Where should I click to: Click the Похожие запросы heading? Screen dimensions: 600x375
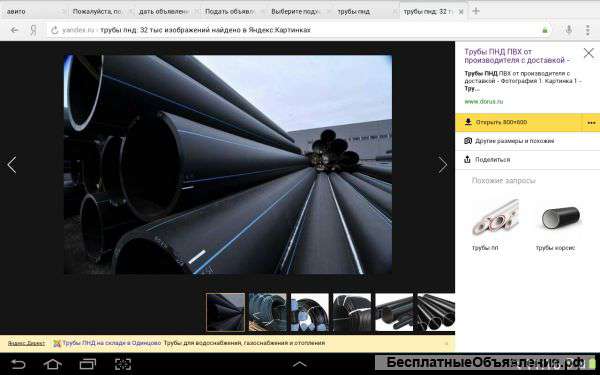click(x=504, y=180)
